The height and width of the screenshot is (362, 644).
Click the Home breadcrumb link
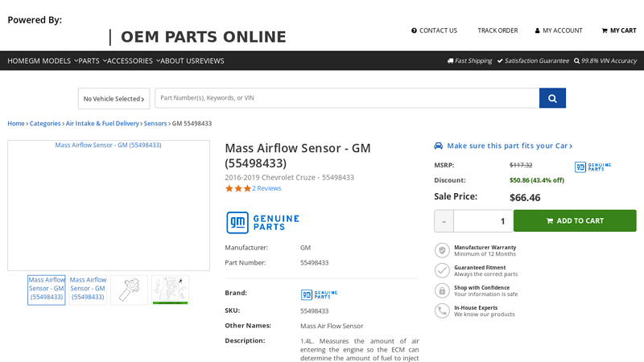[x=16, y=124]
